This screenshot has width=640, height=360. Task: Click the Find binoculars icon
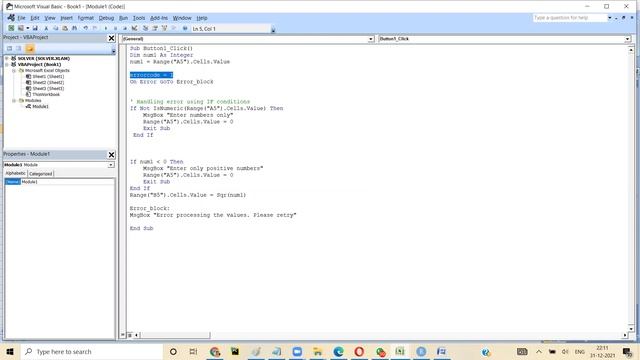[74, 28]
